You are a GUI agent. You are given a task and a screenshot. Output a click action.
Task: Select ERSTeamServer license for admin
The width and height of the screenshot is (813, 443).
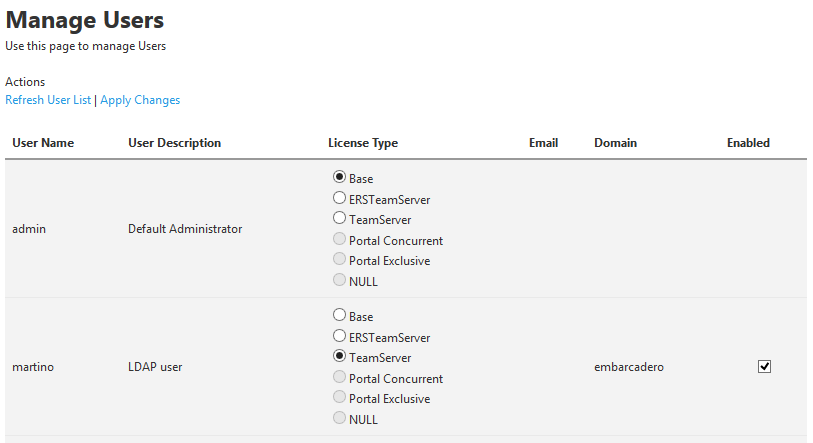click(339, 198)
